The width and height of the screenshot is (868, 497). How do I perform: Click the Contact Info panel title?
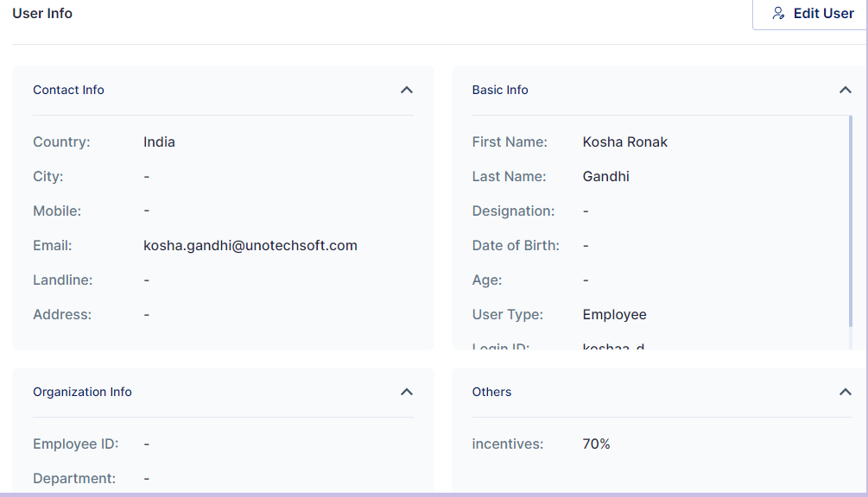[x=68, y=90]
